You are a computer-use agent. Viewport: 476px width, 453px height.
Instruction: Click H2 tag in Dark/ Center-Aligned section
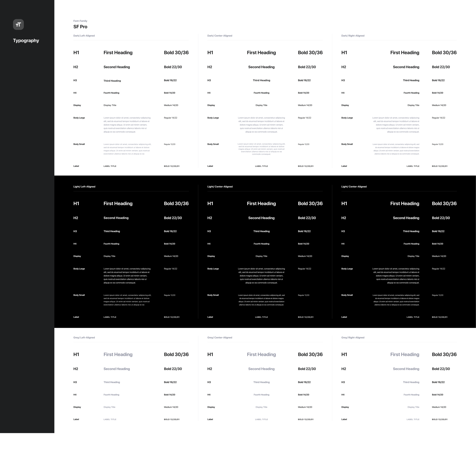tap(210, 67)
